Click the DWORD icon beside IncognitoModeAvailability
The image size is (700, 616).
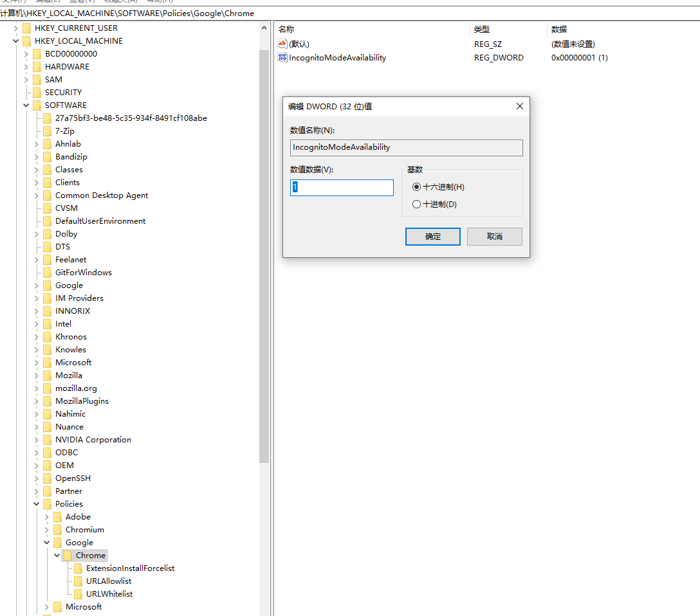[x=282, y=57]
